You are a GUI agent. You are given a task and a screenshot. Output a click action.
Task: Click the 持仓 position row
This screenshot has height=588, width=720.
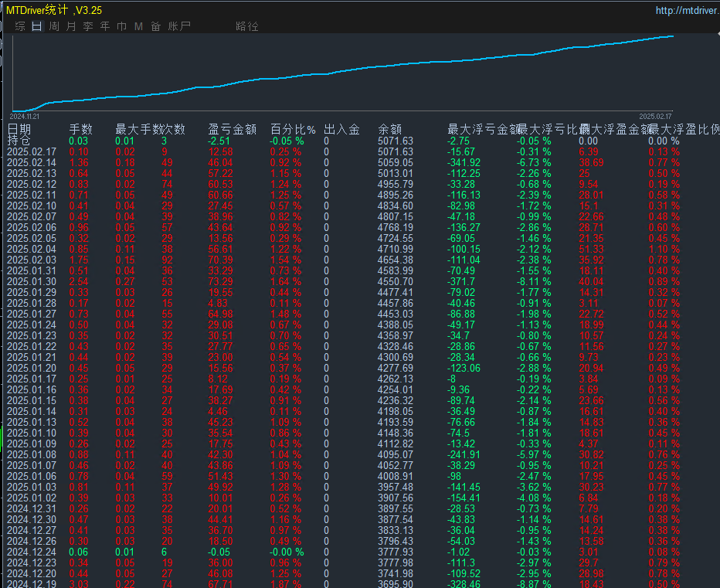[x=19, y=140]
